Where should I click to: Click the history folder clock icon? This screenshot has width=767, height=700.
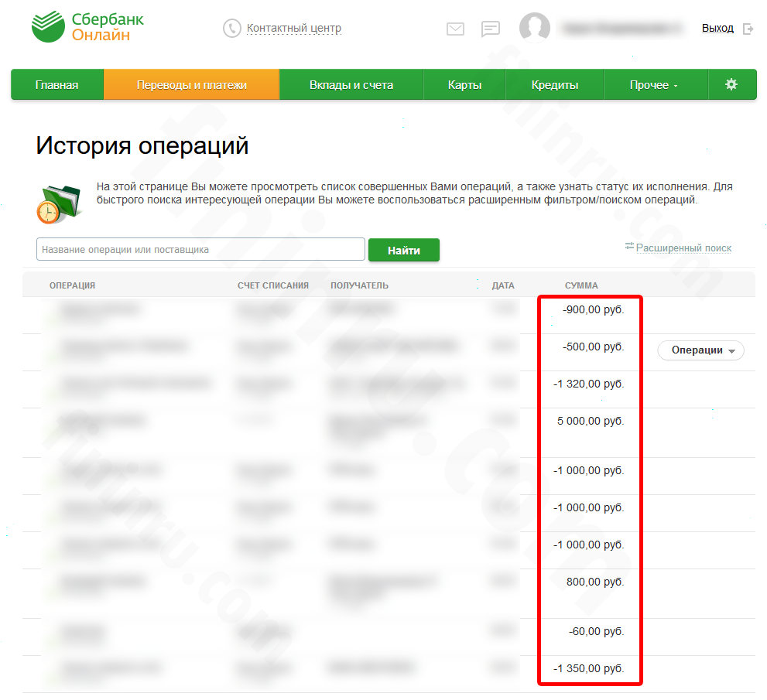pos(58,203)
